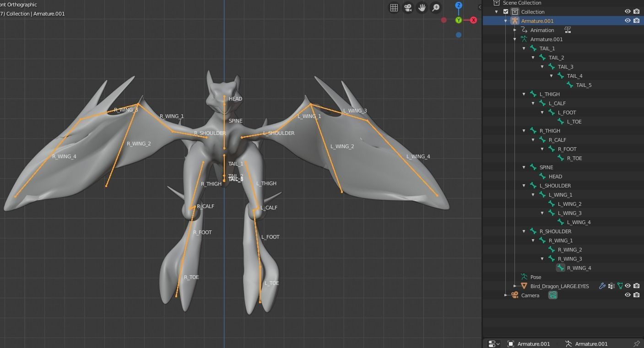
Task: Disable Collection in renders via camera icon
Action: pyautogui.click(x=637, y=12)
